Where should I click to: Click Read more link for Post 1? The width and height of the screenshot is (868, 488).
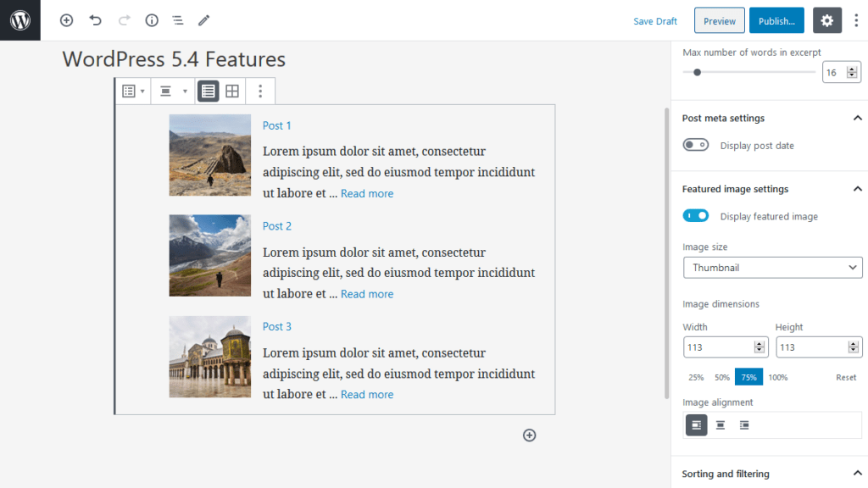[x=367, y=194]
